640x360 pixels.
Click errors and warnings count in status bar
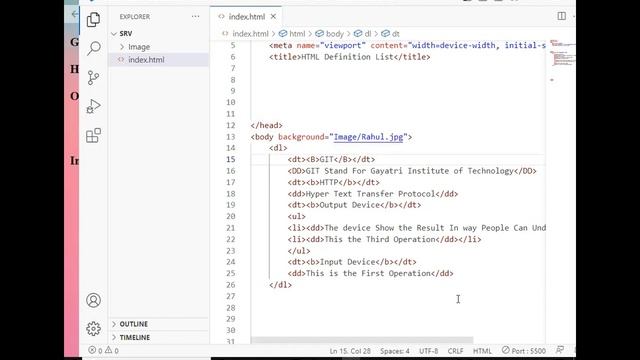104,351
